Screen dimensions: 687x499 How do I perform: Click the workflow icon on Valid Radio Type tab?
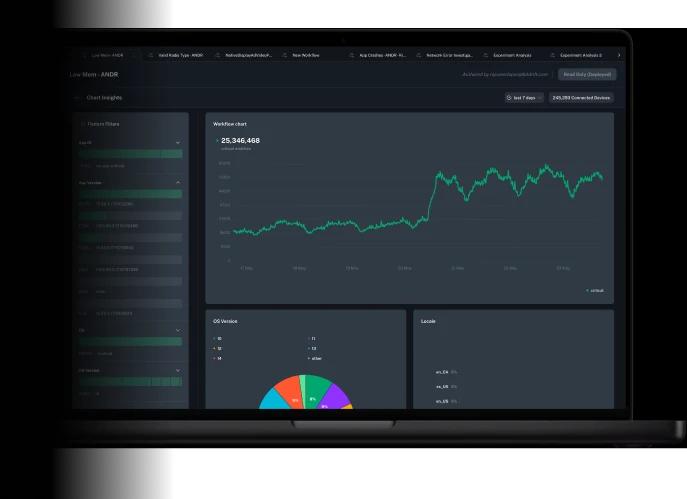coord(151,55)
